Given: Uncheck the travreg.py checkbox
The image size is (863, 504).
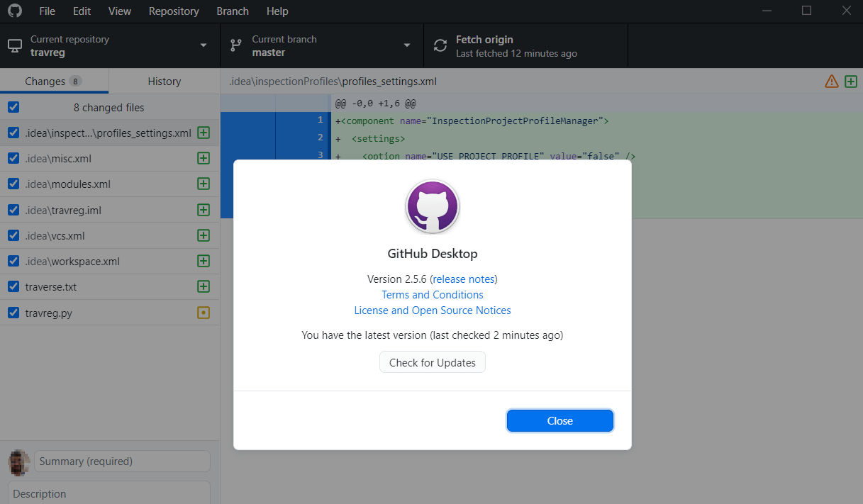Looking at the screenshot, I should coord(13,312).
